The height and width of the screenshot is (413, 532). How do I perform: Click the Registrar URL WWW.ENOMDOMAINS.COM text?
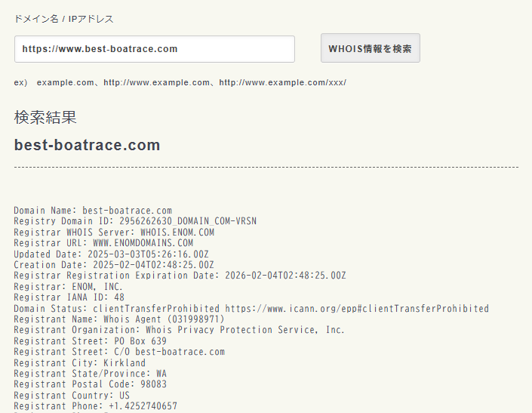click(143, 243)
